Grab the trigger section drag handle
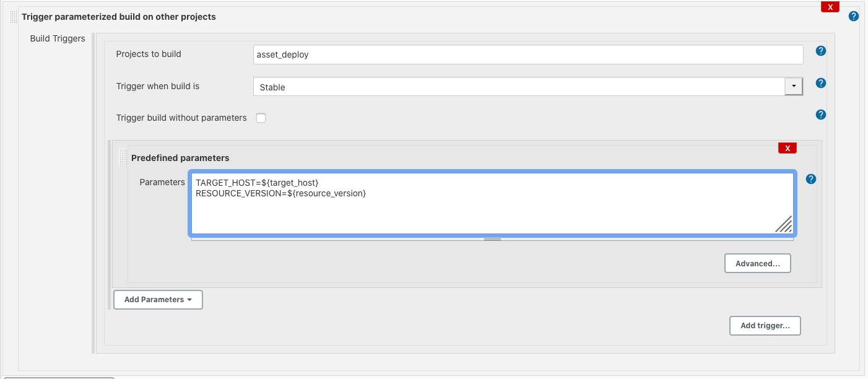The image size is (868, 379). [13, 17]
